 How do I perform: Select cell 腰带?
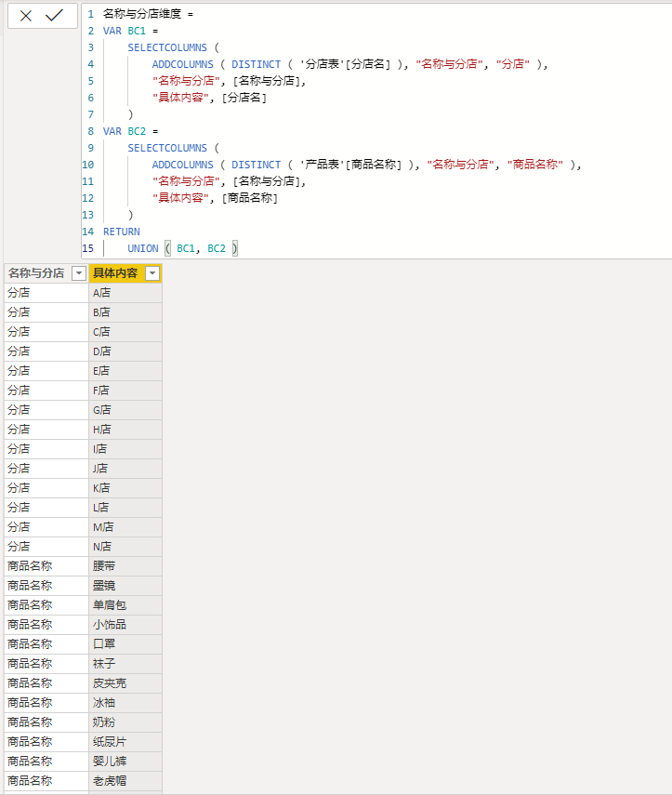click(x=125, y=566)
